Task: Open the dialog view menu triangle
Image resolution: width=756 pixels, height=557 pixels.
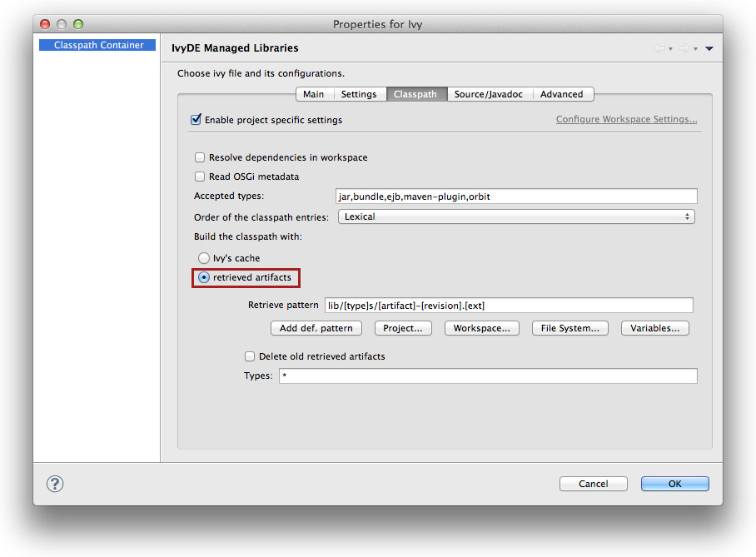Action: coord(709,49)
